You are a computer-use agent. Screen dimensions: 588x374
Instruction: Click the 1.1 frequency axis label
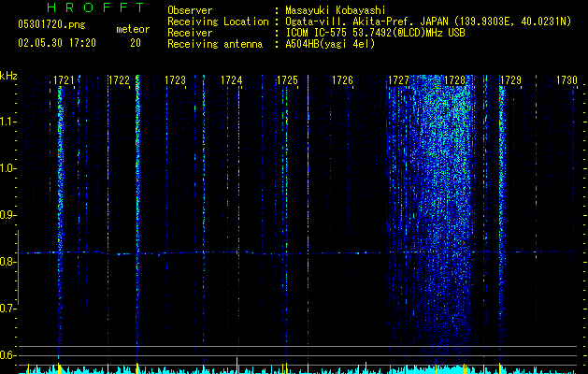point(7,122)
